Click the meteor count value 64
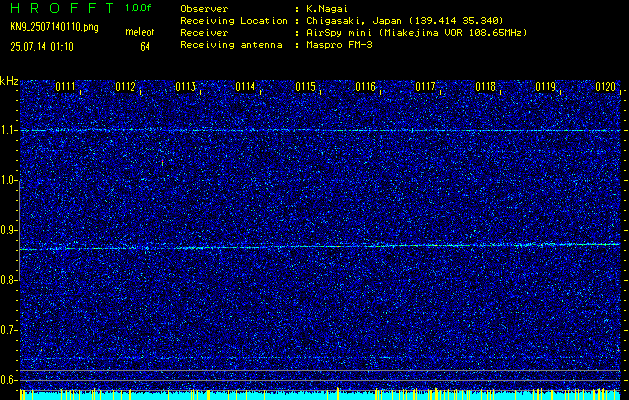The height and width of the screenshot is (400, 629). pyautogui.click(x=145, y=47)
